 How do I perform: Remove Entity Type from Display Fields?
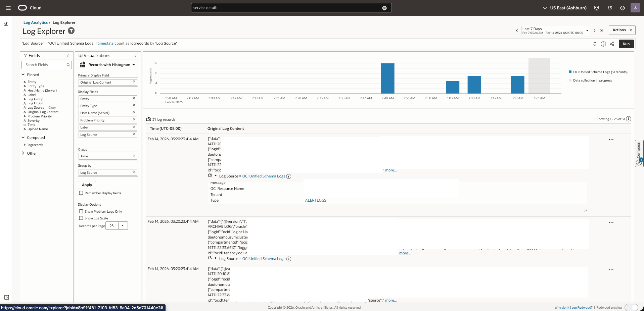[134, 105]
